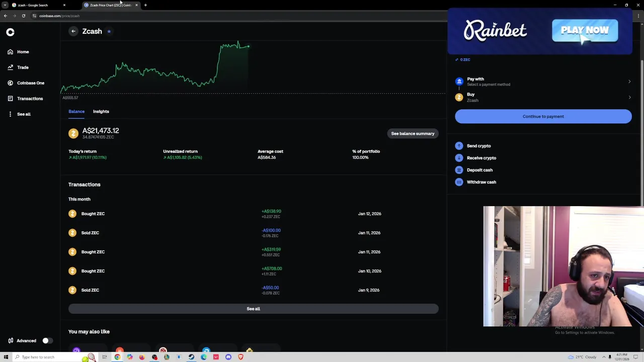
Task: Open the Copilot icon on the taskbar
Action: tap(130, 357)
